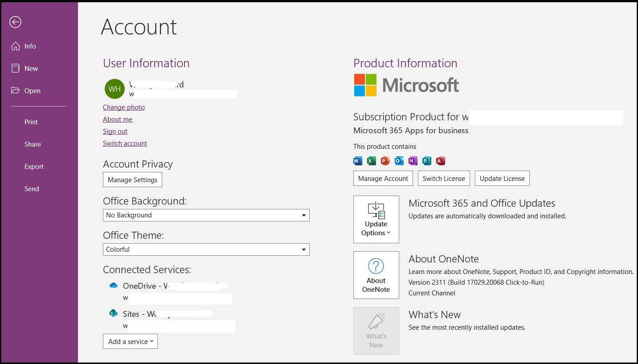Click the green WH user avatar
638x364 pixels.
click(x=115, y=89)
